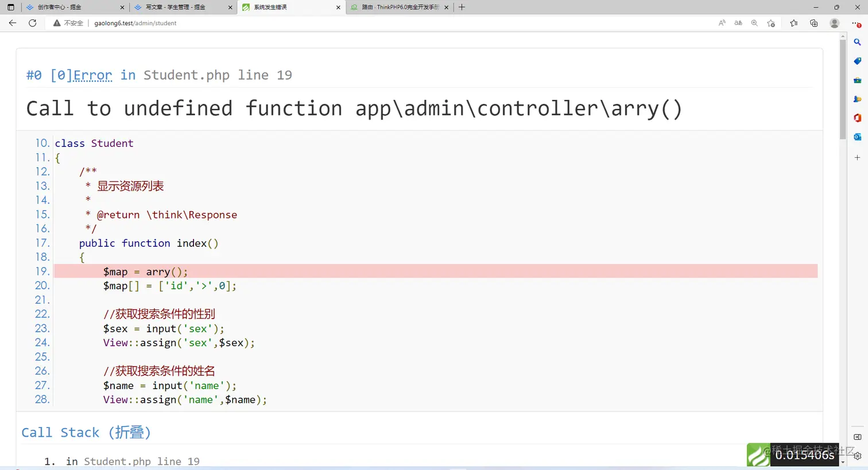Switch to the 写文章 - 学生管理 tab

tap(183, 7)
